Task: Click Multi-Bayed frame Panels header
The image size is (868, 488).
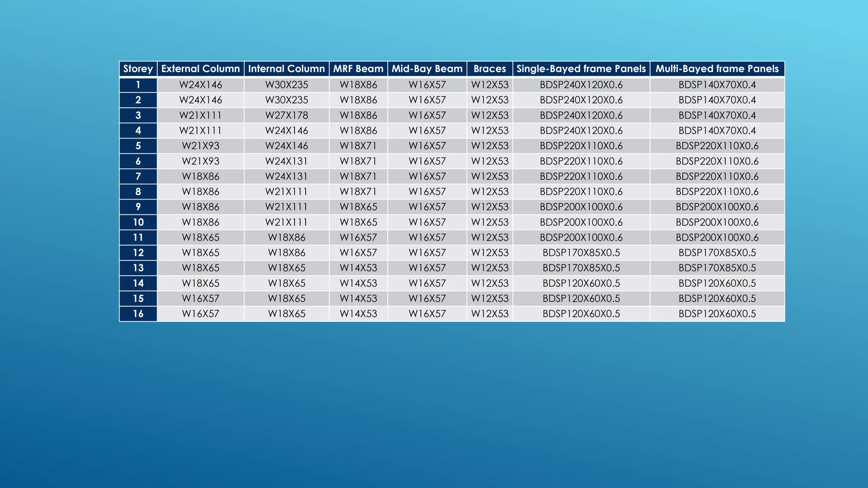Action: (717, 69)
